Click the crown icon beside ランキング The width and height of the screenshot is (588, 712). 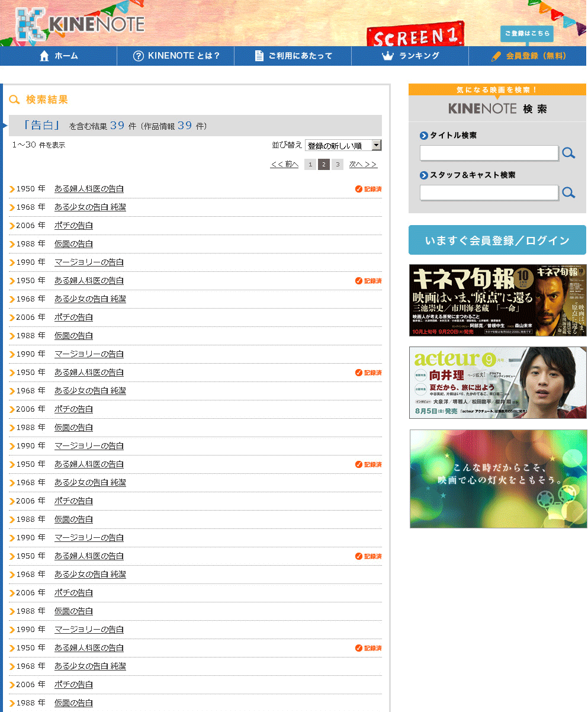(x=388, y=56)
